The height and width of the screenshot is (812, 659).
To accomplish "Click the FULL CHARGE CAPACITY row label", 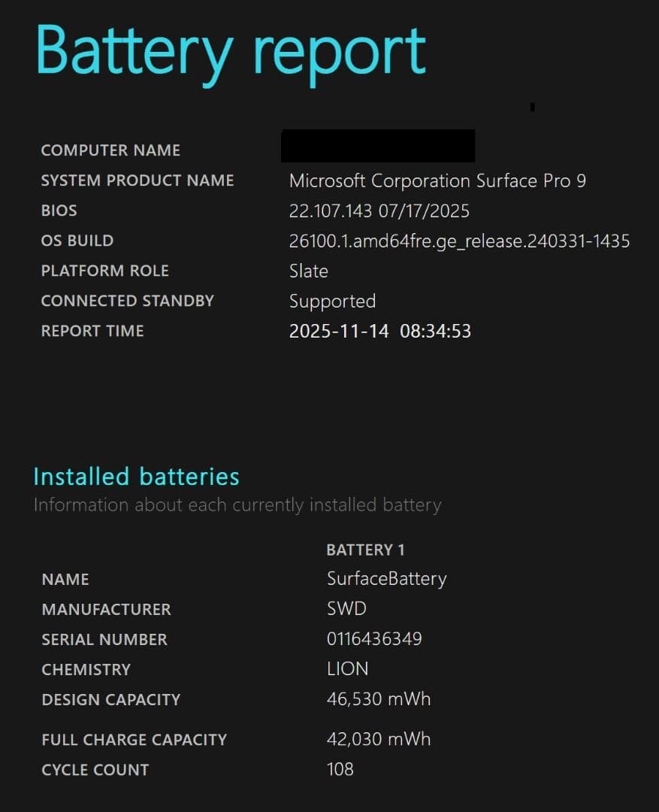I will tap(134, 739).
